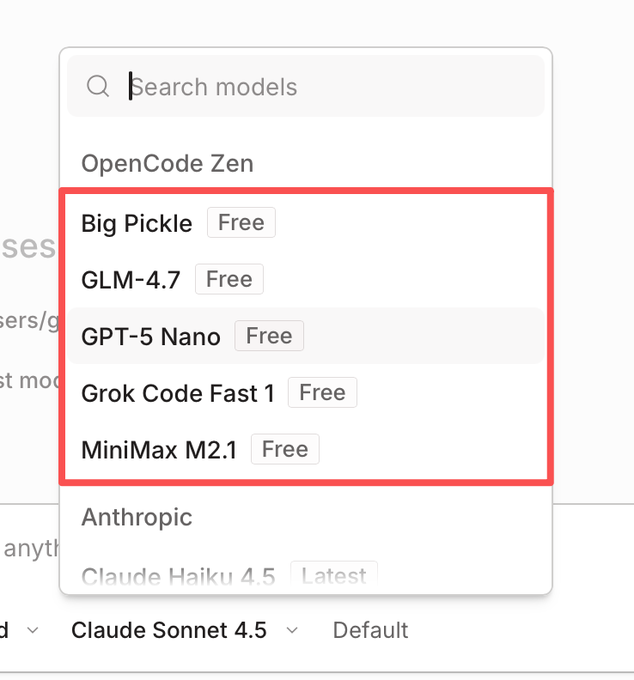Expand the chevron left of Claude Sonnet 4.5
634x680 pixels.
(33, 630)
